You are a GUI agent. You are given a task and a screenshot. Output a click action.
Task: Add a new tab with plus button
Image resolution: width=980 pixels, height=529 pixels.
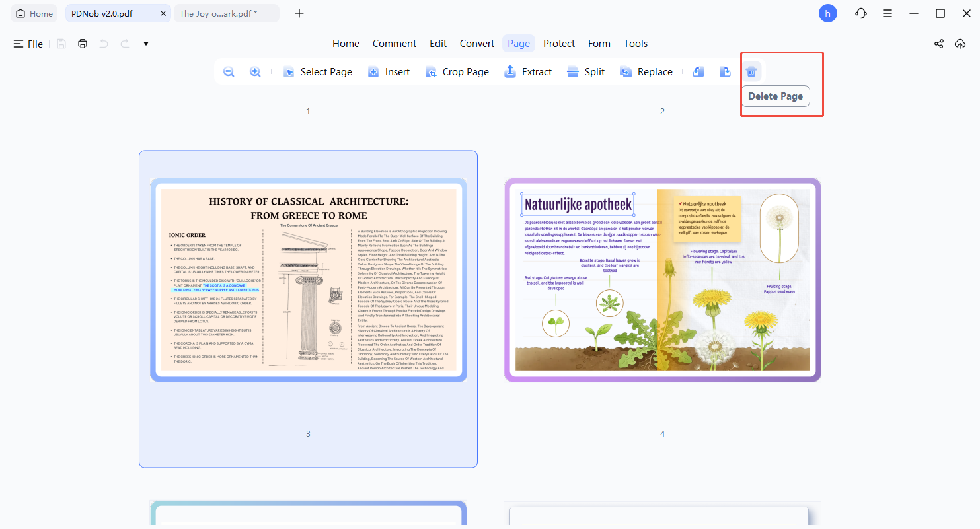[x=299, y=13]
